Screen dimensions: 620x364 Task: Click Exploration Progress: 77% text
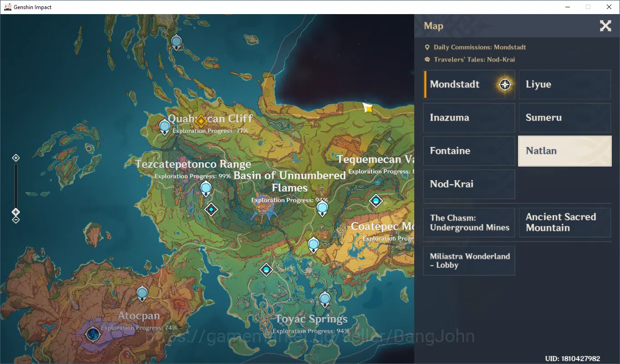210,131
